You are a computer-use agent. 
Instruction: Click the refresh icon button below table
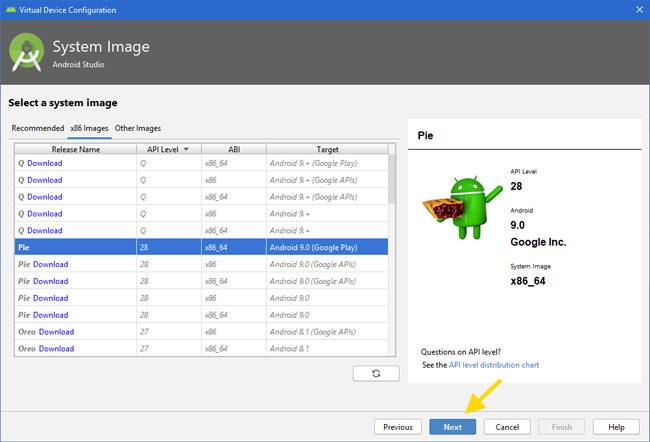[376, 373]
